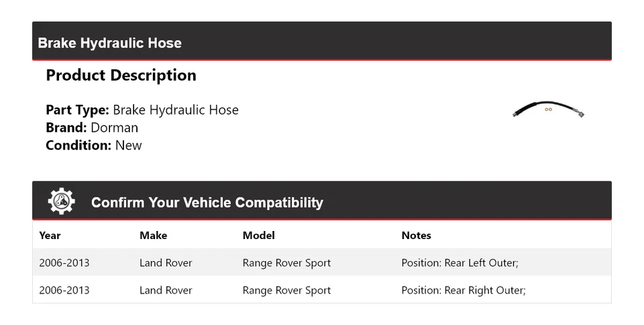Image resolution: width=644 pixels, height=325 pixels.
Task: Select Land Rover in the second table row
Action: 166,290
